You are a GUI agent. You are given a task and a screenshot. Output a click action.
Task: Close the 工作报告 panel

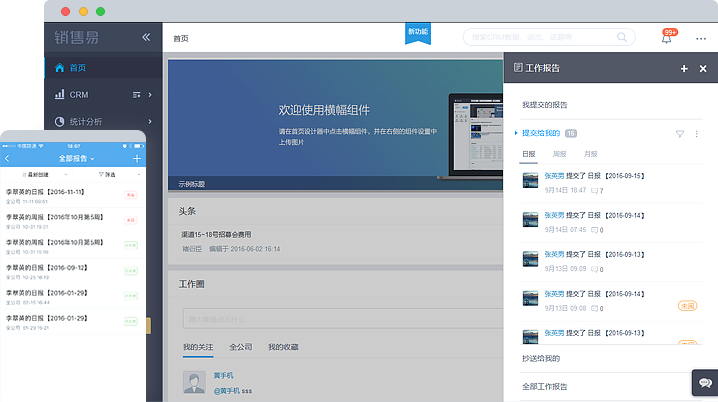click(702, 68)
